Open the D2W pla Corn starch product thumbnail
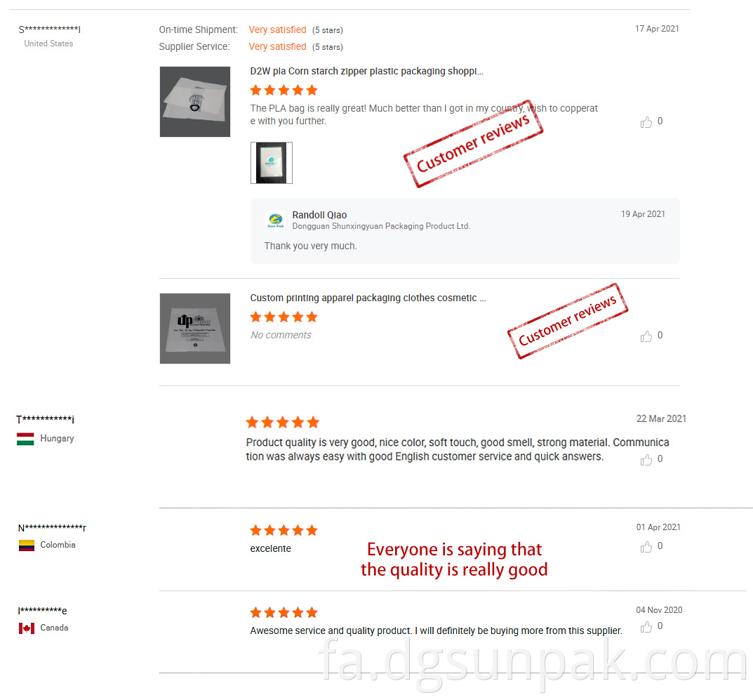The width and height of the screenshot is (753, 700). click(195, 102)
